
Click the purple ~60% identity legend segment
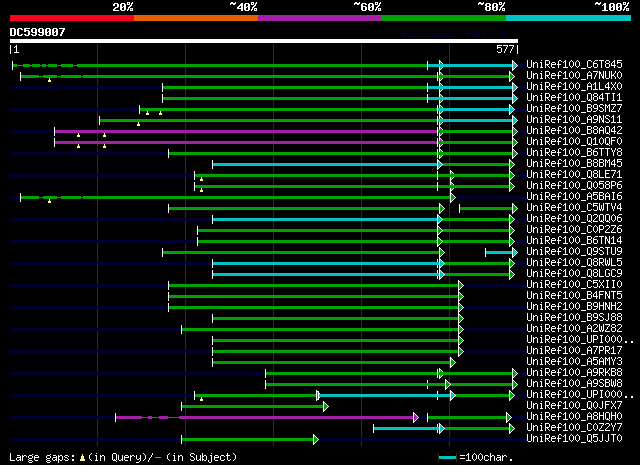320,18
